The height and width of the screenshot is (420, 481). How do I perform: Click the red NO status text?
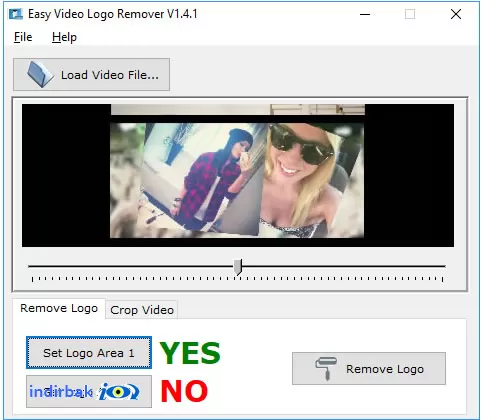(x=184, y=391)
